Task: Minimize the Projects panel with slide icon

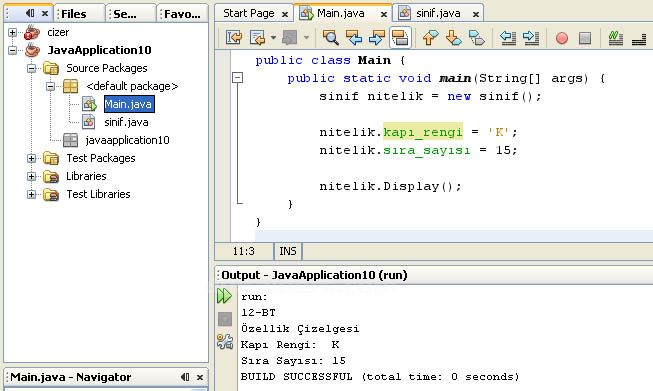Action: point(30,13)
